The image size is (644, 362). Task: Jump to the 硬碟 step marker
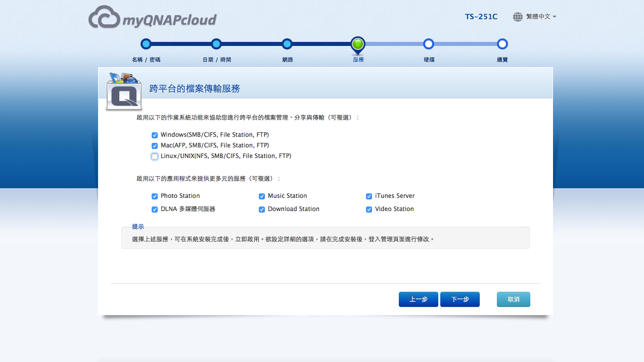pos(429,44)
